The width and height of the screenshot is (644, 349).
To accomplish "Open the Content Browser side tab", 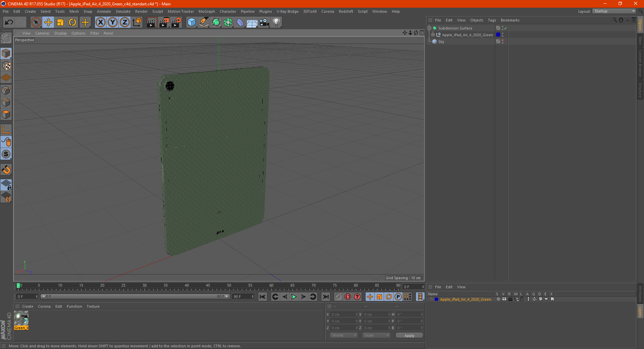I will point(640,63).
